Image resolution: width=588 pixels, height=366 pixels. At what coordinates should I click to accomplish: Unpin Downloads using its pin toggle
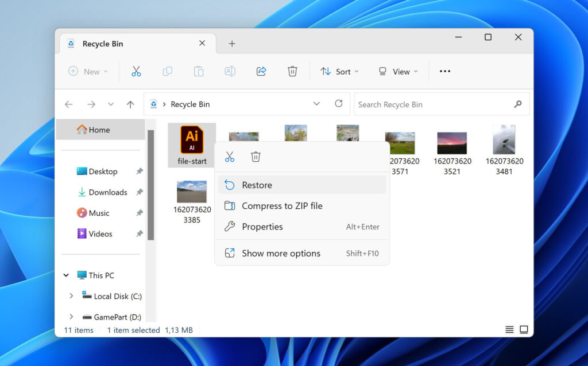point(139,192)
